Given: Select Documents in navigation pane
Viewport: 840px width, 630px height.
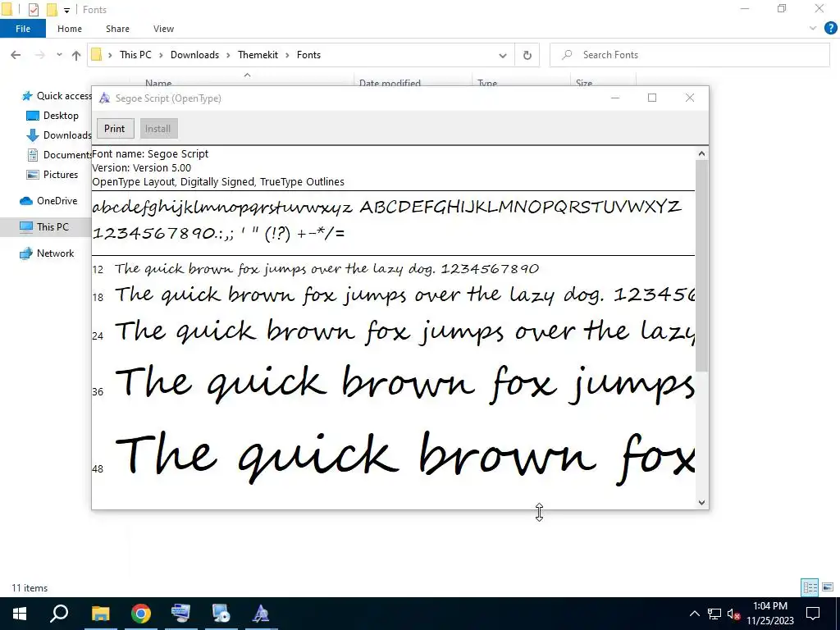Looking at the screenshot, I should 59,155.
